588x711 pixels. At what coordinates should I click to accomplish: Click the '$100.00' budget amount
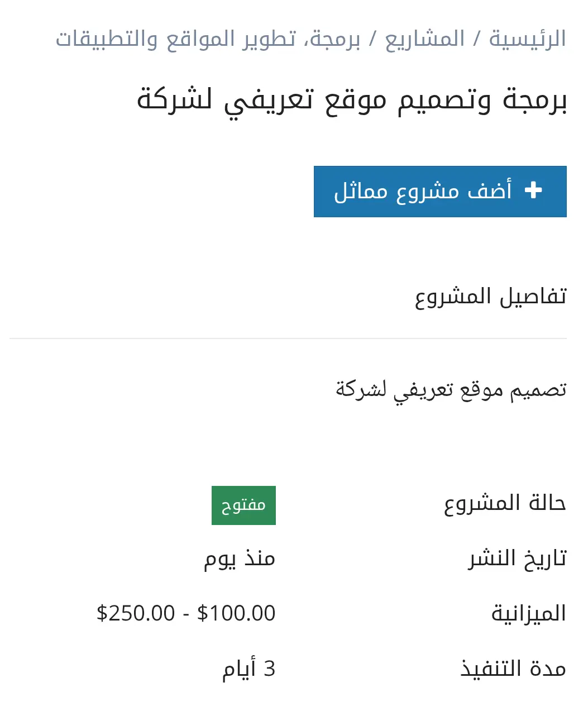236,613
